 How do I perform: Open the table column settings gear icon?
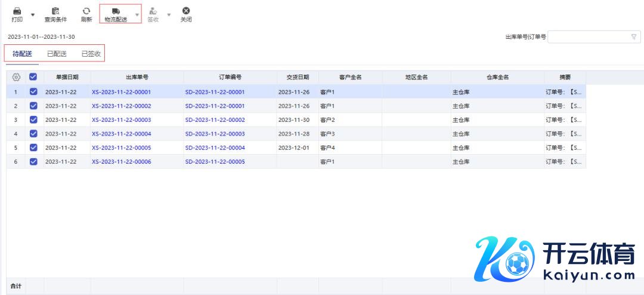[x=17, y=77]
